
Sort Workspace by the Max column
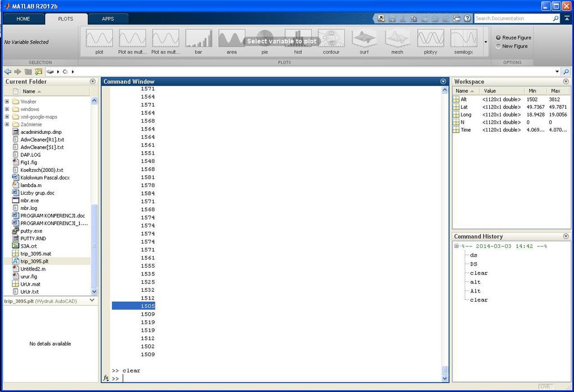tap(558, 91)
